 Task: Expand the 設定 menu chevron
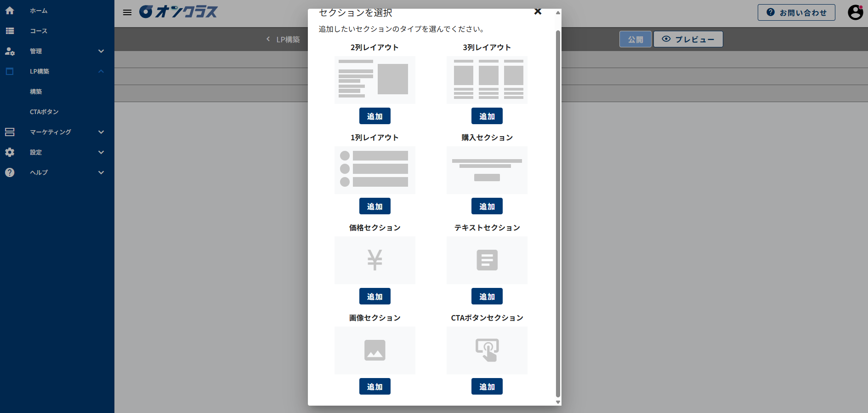[x=101, y=152]
